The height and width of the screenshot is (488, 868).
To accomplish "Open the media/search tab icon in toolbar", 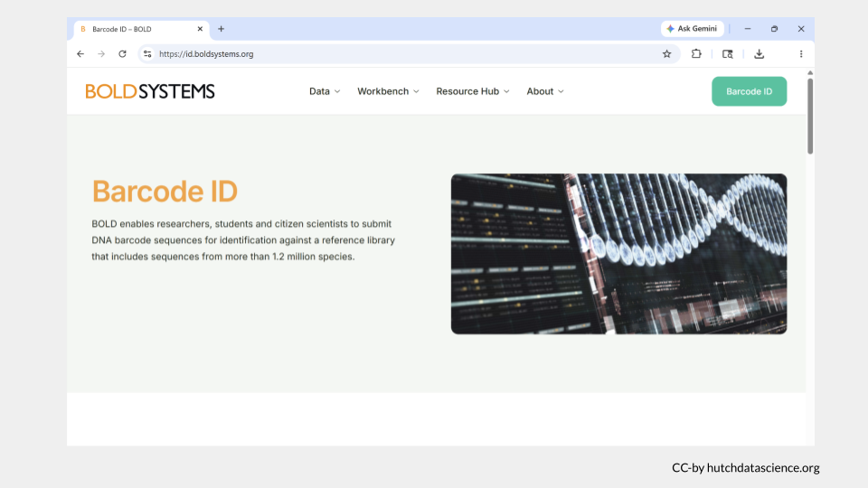I will (727, 53).
